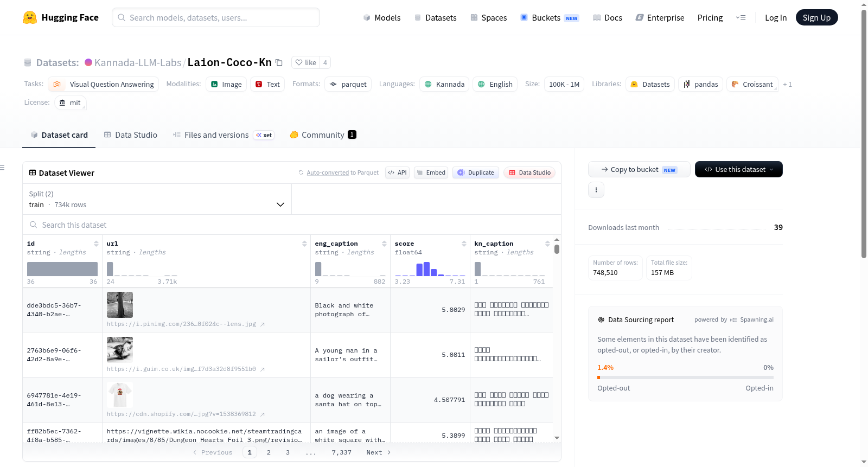The image size is (868, 467).
Task: Click the Image modality tag
Action: 226,84
